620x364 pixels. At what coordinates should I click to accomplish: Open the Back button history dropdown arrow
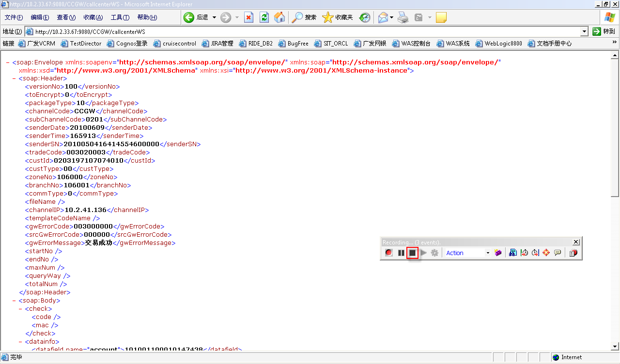click(214, 17)
